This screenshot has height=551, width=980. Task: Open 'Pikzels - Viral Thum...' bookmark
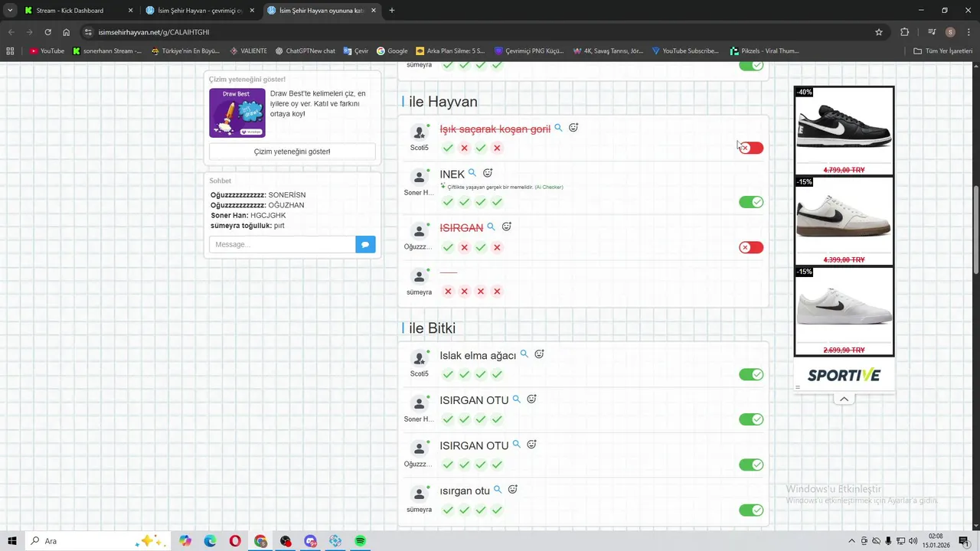(x=765, y=51)
